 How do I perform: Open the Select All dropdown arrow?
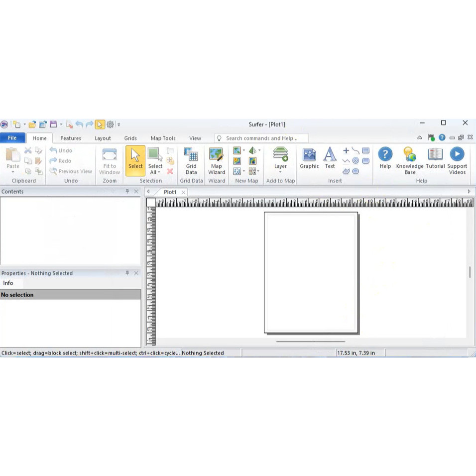[x=159, y=172]
